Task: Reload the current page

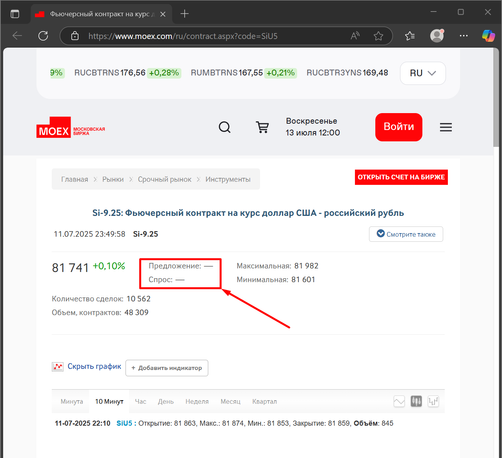Action: pyautogui.click(x=43, y=36)
